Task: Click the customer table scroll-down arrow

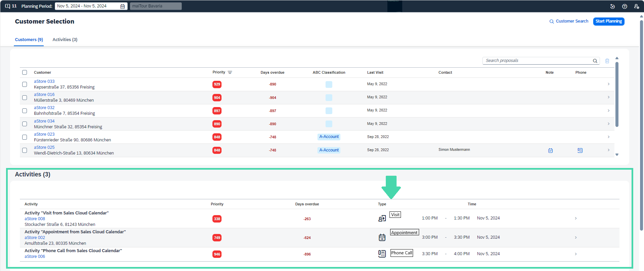Action: point(617,155)
